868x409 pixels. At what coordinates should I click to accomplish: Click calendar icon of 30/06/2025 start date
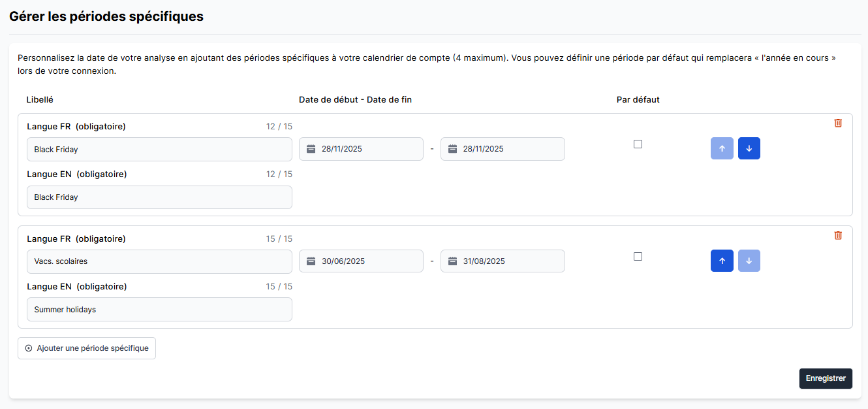(x=311, y=261)
